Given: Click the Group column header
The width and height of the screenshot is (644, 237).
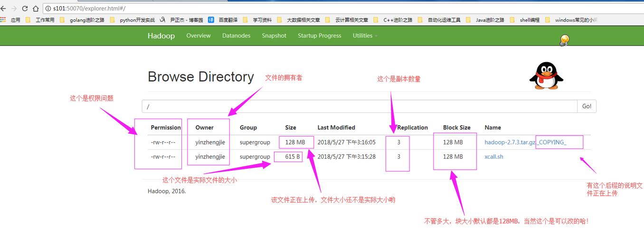Looking at the screenshot, I should point(248,128).
